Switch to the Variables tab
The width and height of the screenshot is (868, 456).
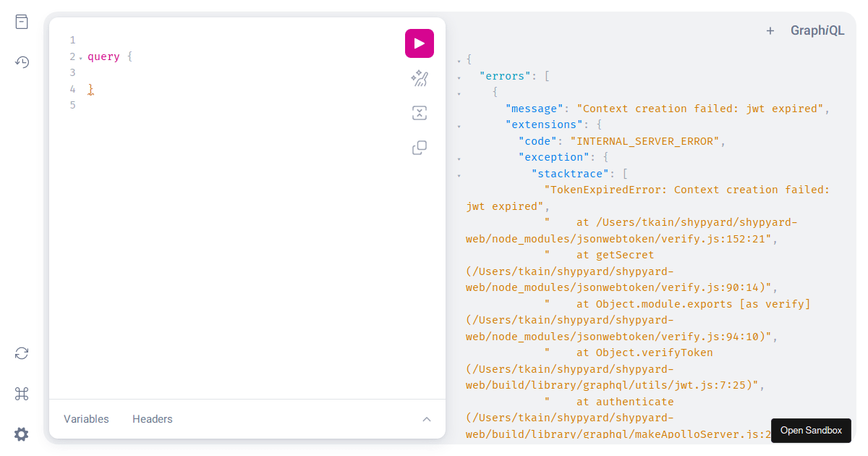tap(85, 419)
